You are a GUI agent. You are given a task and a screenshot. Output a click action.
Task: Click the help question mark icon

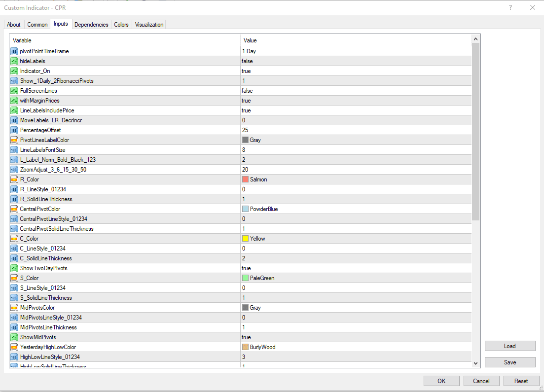click(510, 7)
